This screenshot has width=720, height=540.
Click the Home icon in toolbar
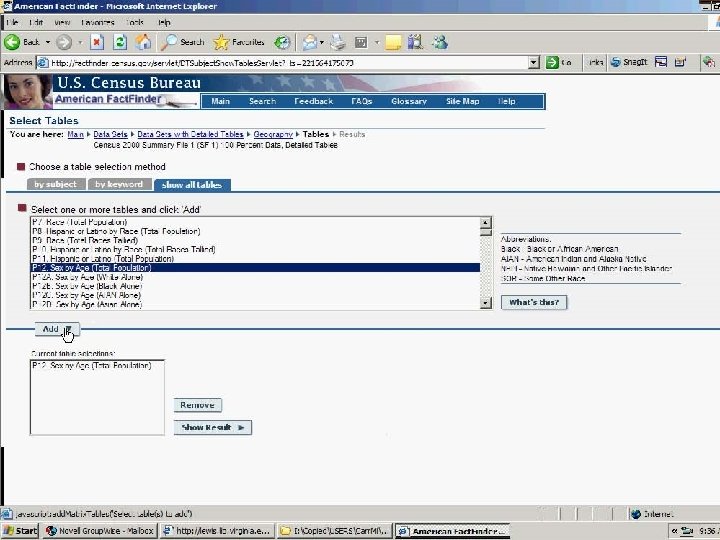click(143, 42)
